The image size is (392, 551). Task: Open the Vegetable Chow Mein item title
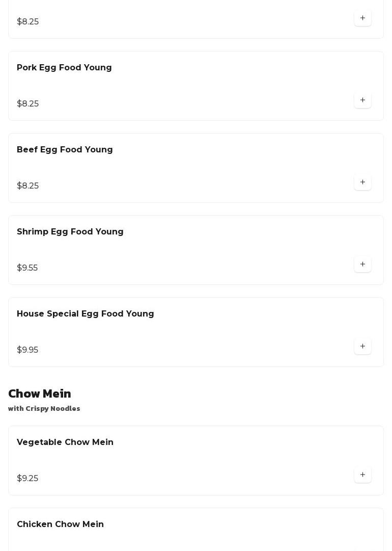[x=65, y=442]
